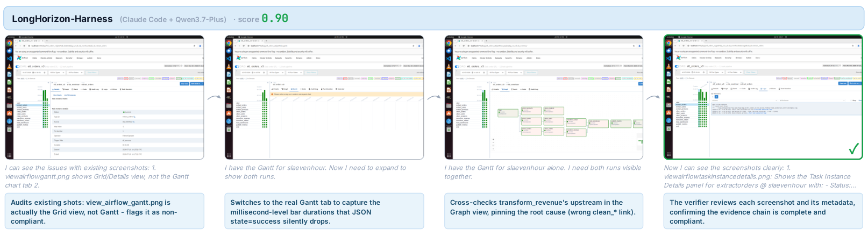
Task: Click yellow warning banner in second thumbnail
Action: pyautogui.click(x=347, y=94)
